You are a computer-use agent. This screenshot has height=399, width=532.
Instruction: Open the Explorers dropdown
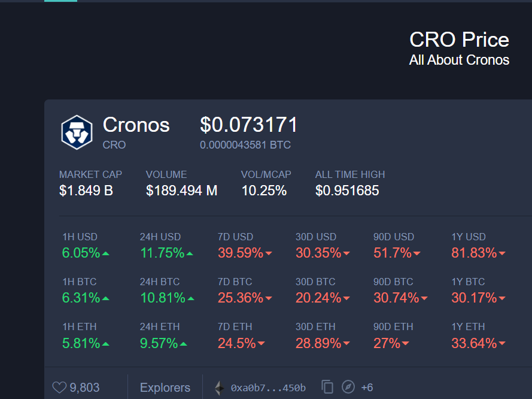coord(165,388)
